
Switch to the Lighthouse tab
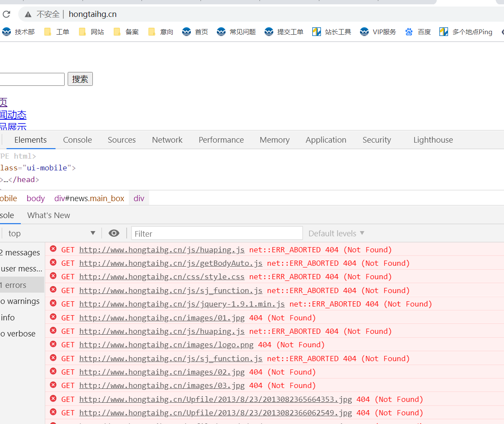coord(433,140)
